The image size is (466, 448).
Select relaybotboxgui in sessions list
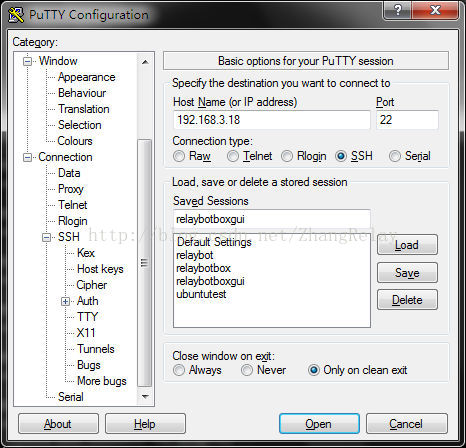pos(210,281)
